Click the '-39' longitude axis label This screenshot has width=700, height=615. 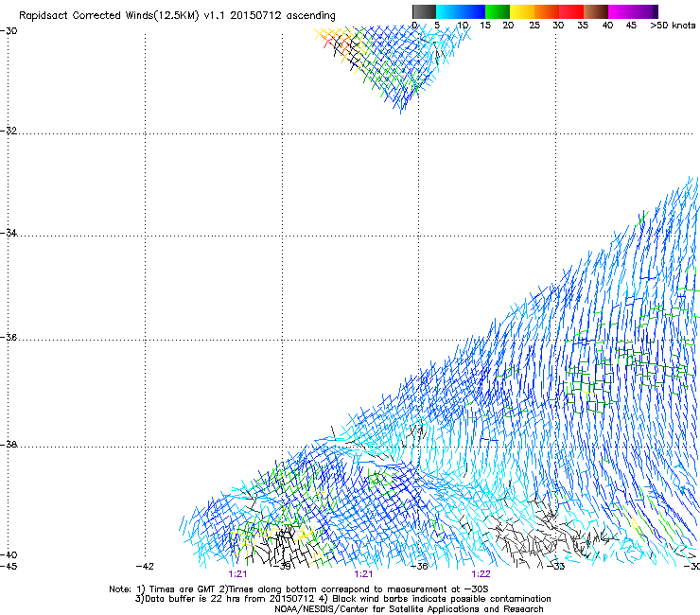(x=282, y=566)
